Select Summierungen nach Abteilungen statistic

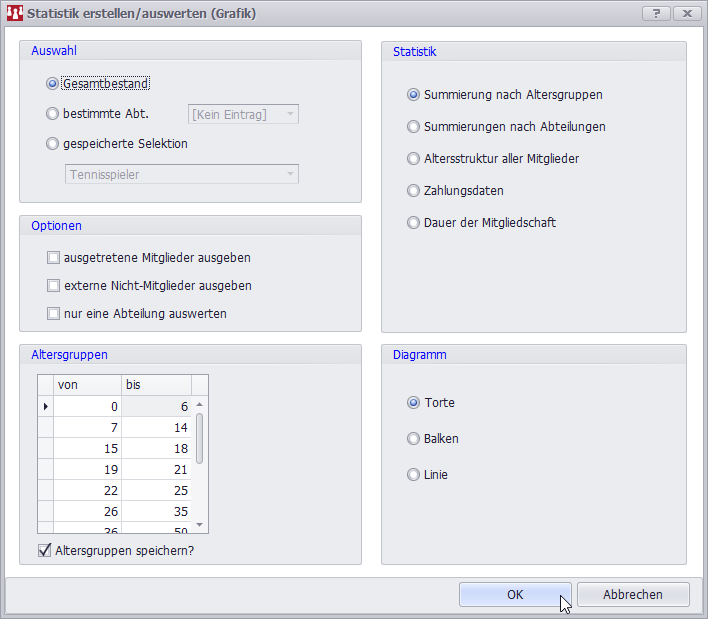click(414, 127)
